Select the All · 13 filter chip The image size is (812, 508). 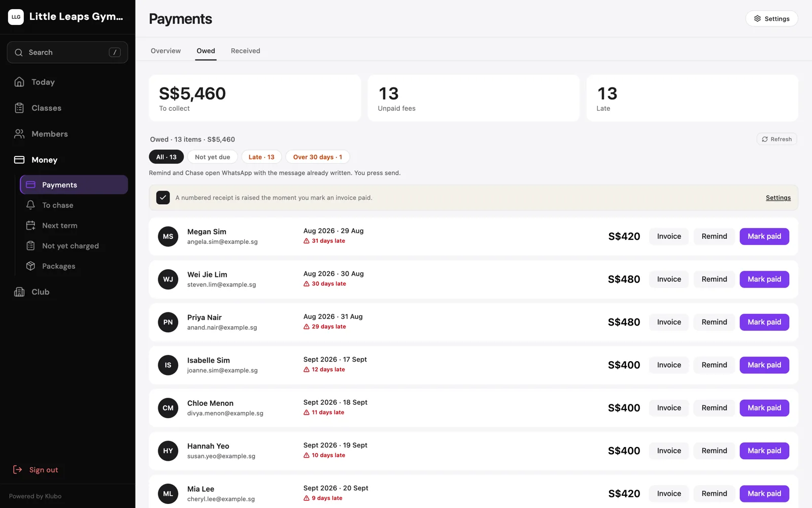coord(166,157)
